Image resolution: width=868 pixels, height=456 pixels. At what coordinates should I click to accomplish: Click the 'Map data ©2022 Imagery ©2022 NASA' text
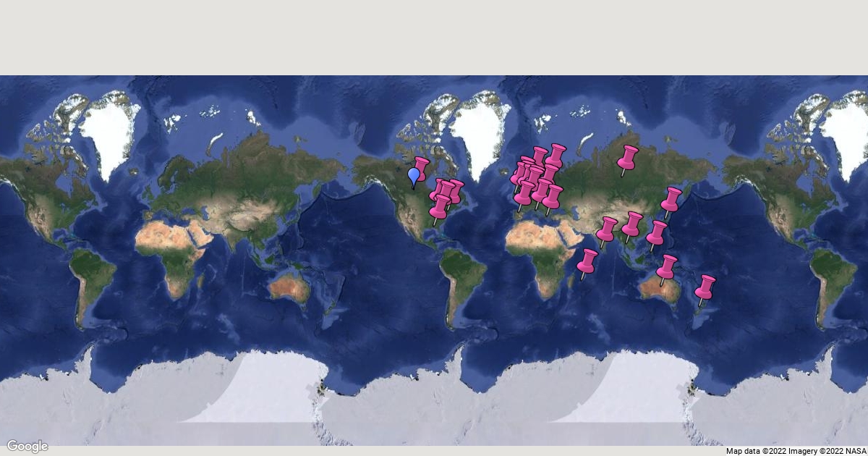(795, 451)
